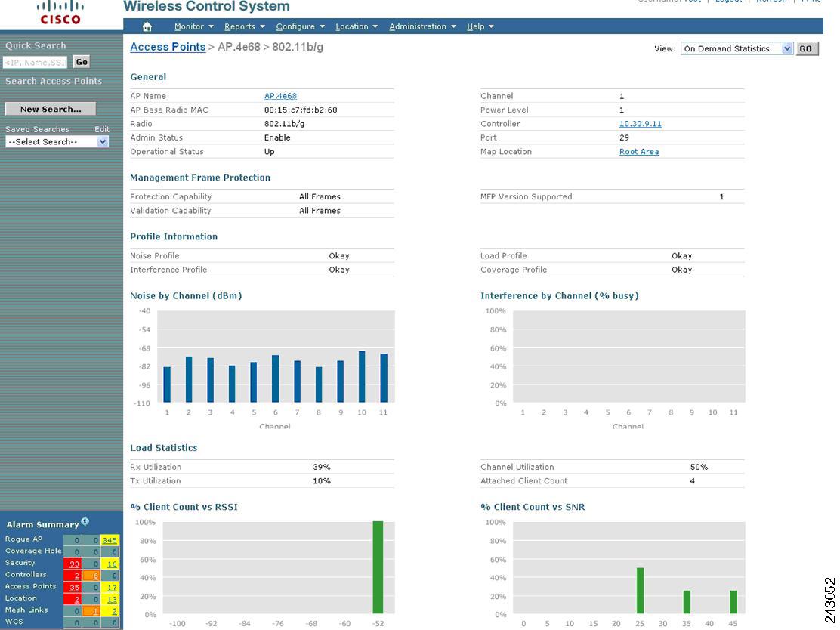The height and width of the screenshot is (630, 840).
Task: Click the SNR chart bar at 35
Action: [687, 602]
